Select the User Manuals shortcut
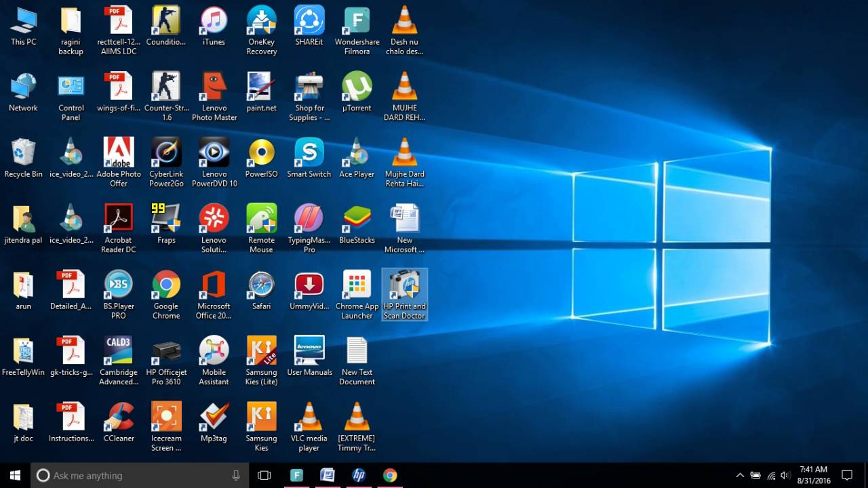 [x=309, y=357]
